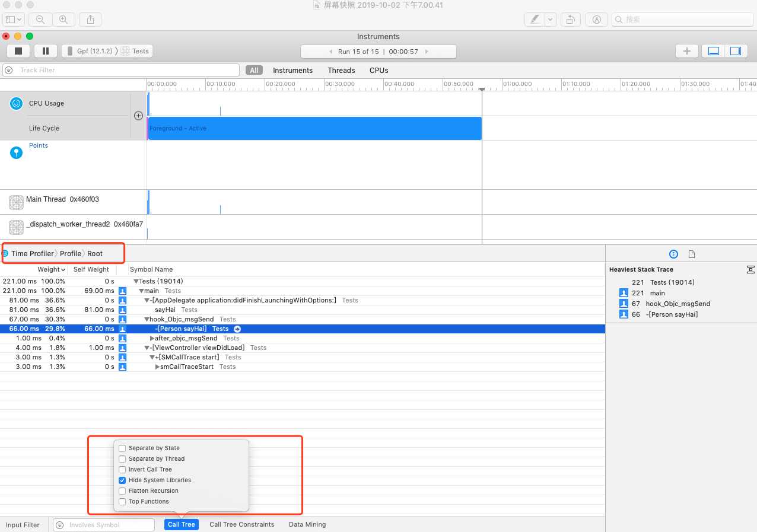Viewport: 757px width, 532px height.
Task: Go to the next run with right arrow
Action: (427, 52)
